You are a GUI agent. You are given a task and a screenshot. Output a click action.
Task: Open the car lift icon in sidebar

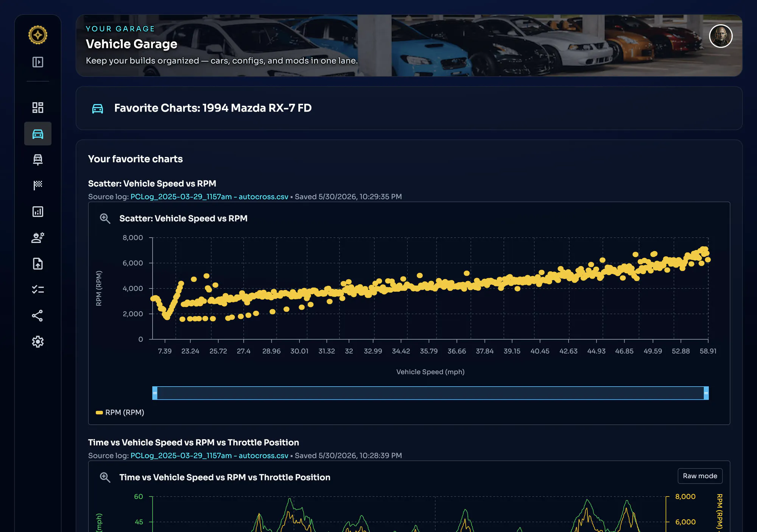point(38,159)
